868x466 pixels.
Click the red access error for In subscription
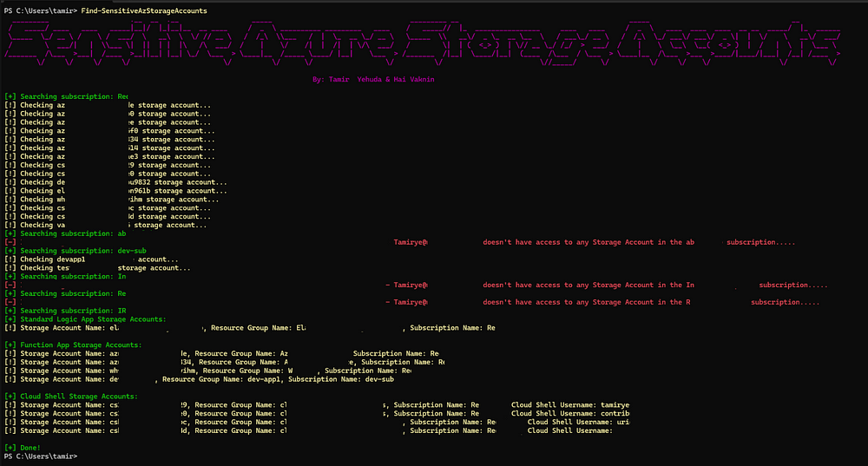[x=609, y=285]
